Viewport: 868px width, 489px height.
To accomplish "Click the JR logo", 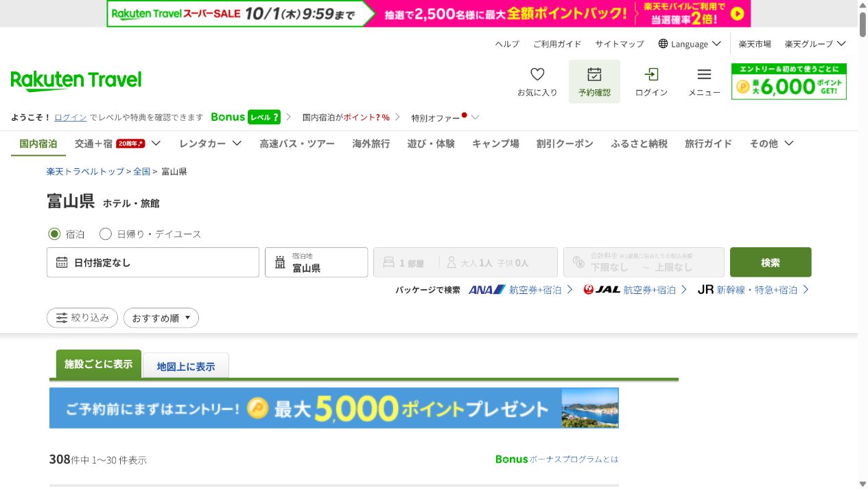I will pyautogui.click(x=705, y=290).
